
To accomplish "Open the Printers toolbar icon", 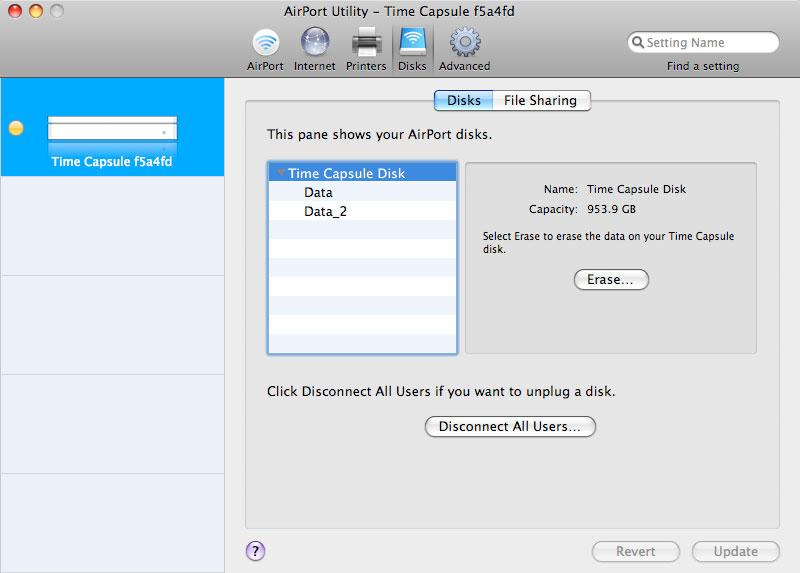I will [366, 50].
